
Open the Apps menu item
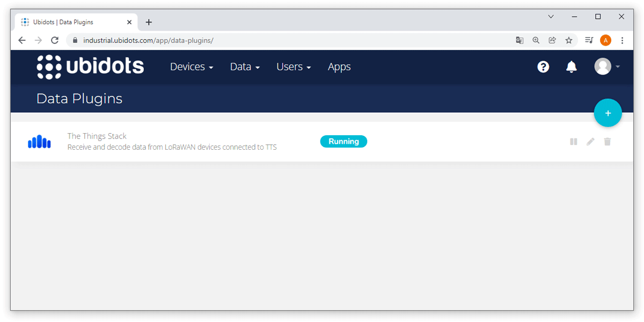339,67
